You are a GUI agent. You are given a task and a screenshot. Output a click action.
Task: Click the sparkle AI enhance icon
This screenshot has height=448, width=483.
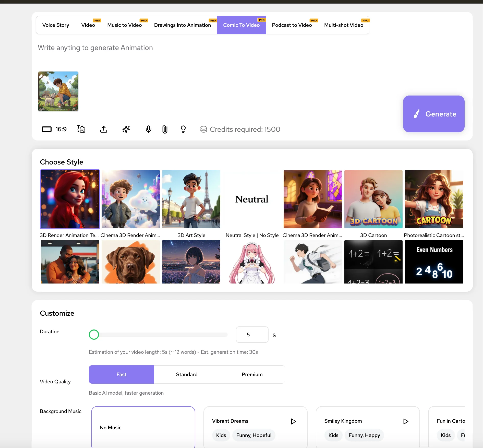[x=126, y=129]
